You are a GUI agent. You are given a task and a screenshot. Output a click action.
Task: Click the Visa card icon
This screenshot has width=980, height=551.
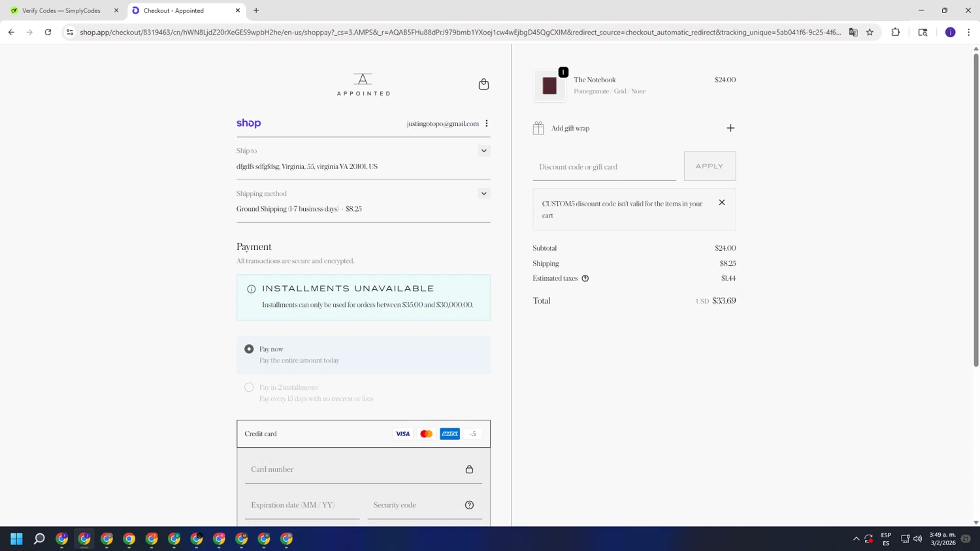point(403,434)
